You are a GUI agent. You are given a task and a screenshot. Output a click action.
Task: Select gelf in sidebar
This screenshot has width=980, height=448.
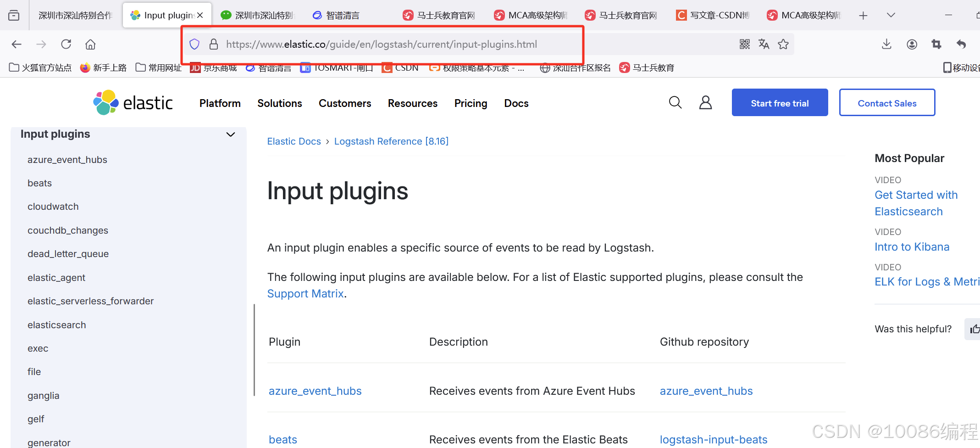tap(36, 419)
